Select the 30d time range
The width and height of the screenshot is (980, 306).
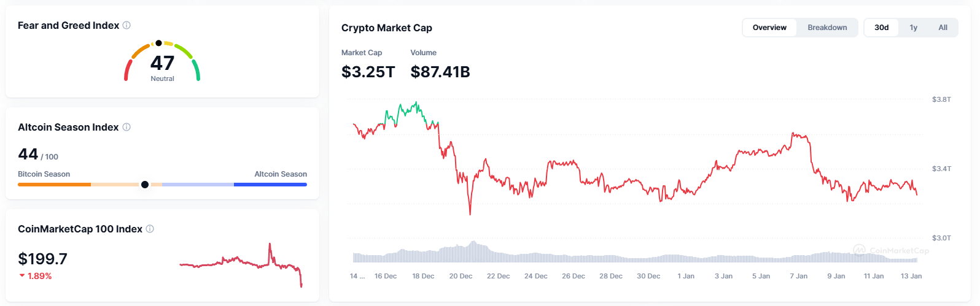point(881,28)
